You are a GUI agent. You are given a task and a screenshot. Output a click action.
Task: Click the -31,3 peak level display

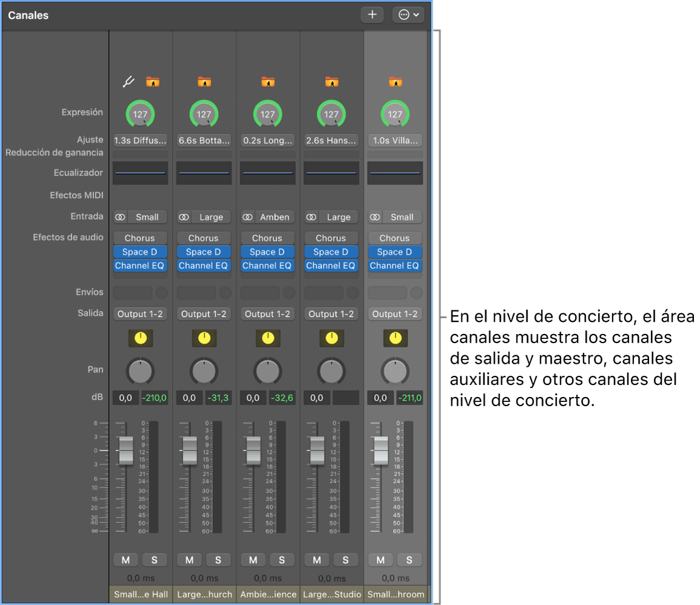point(218,398)
